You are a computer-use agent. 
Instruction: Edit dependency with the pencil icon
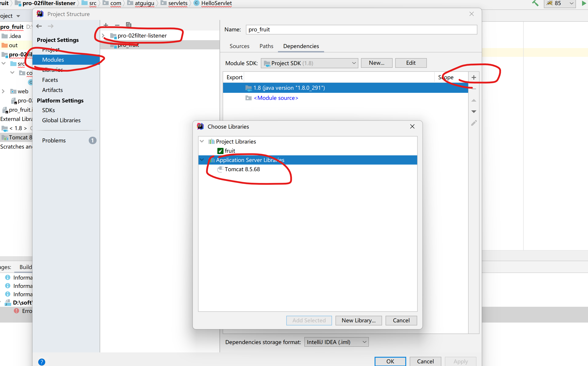point(474,123)
